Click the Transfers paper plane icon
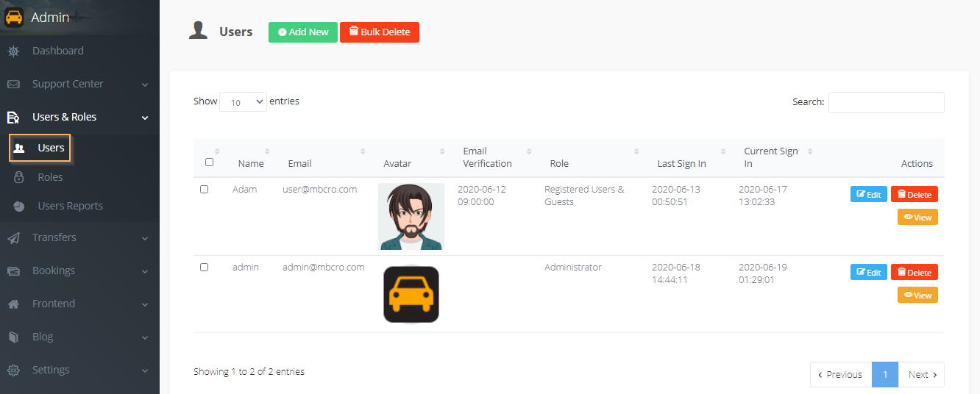 [x=13, y=238]
